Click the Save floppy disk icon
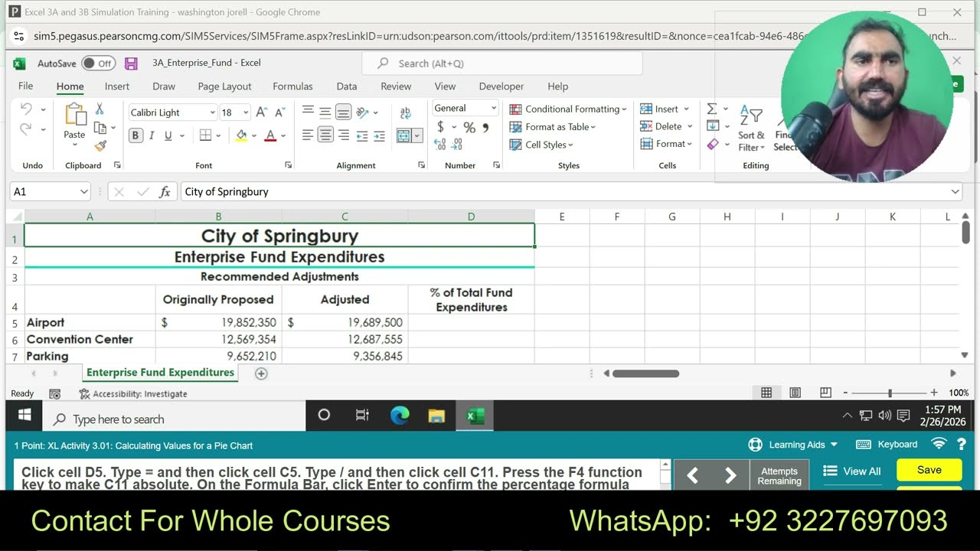This screenshot has height=551, width=980. point(131,64)
